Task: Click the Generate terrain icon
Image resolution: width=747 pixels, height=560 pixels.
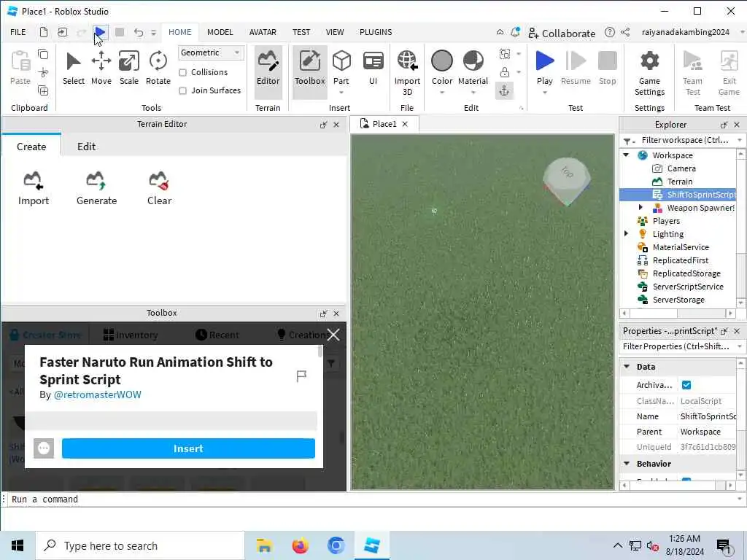Action: [97, 189]
